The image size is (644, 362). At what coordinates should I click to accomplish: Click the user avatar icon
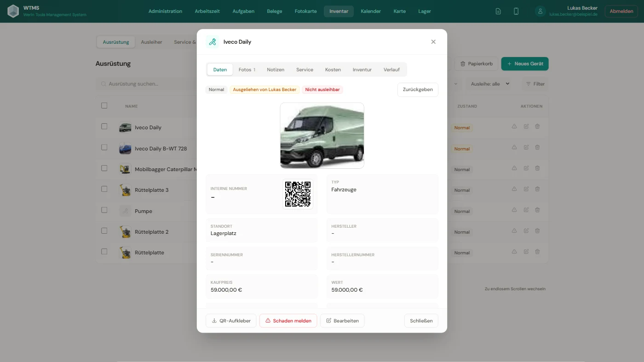pyautogui.click(x=540, y=11)
